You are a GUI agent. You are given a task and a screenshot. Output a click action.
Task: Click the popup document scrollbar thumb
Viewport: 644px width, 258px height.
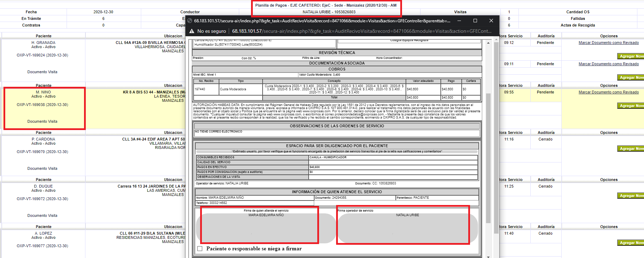click(488, 159)
